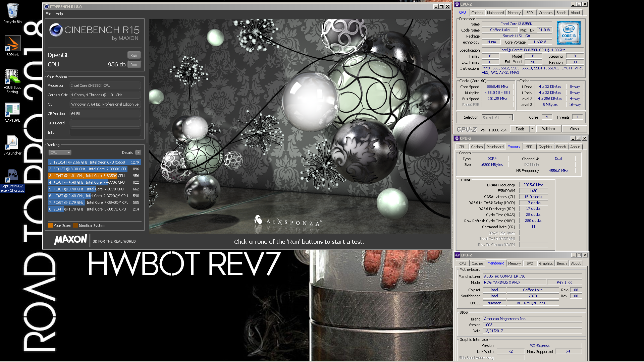The height and width of the screenshot is (362, 644).
Task: Expand the Tools button dropdown arrow
Action: 532,129
